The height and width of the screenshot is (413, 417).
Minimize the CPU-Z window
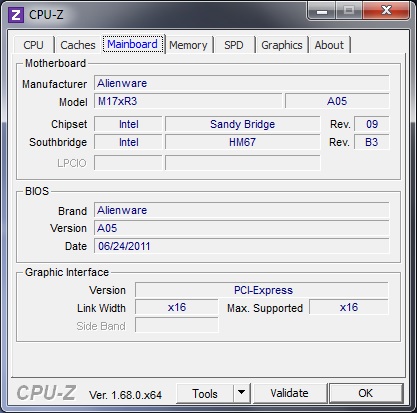[x=322, y=11]
